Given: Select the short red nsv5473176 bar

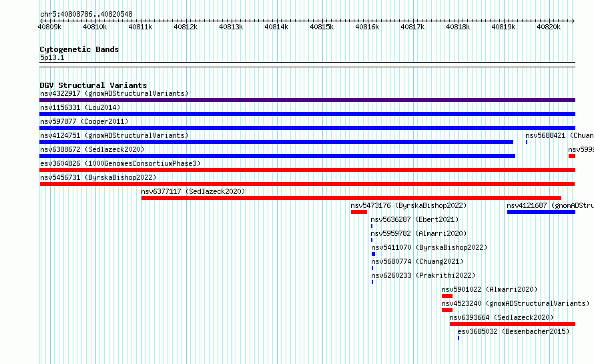Looking at the screenshot, I should coord(359,212).
